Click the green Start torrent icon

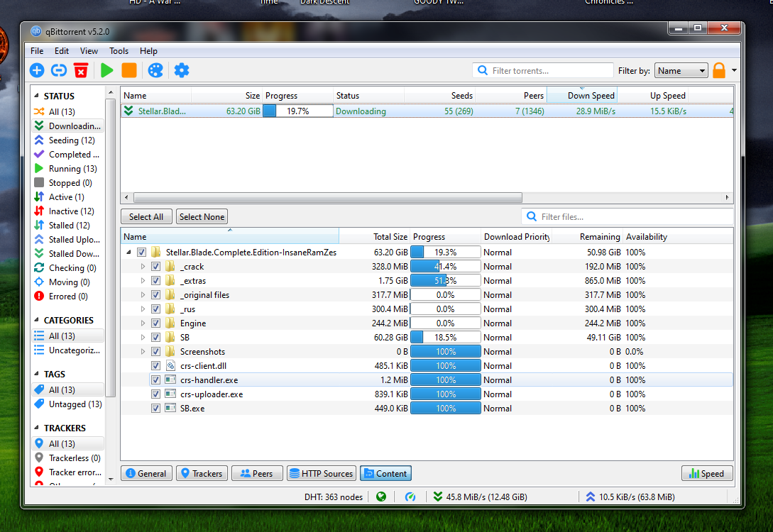(x=107, y=70)
